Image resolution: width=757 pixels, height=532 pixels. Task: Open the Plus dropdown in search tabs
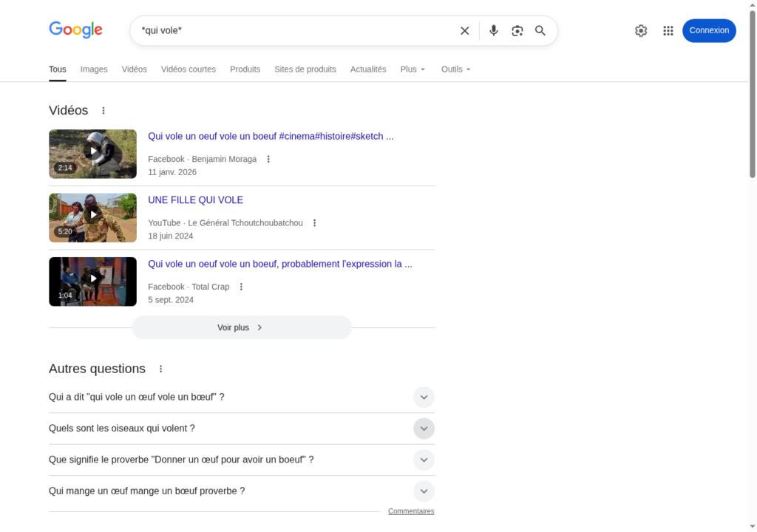point(413,69)
